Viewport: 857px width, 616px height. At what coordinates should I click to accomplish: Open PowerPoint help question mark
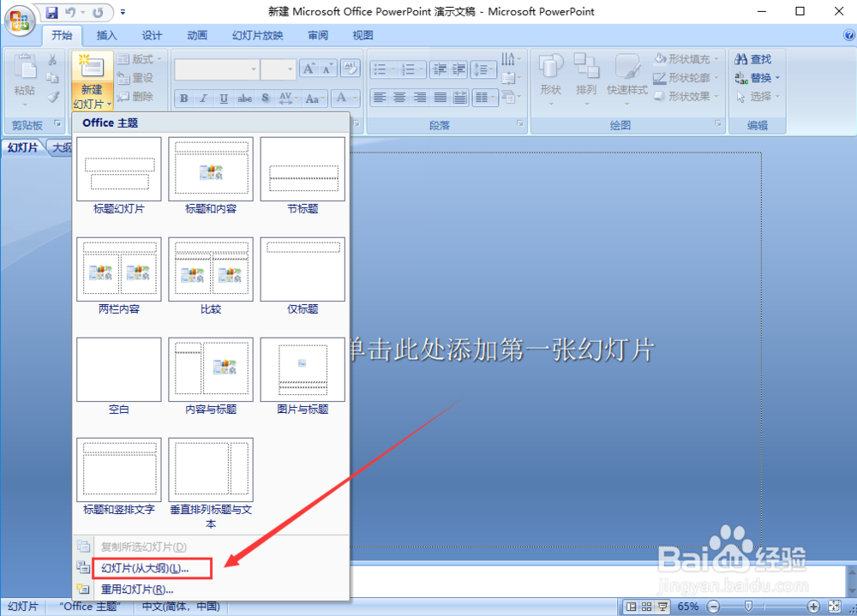[x=848, y=35]
